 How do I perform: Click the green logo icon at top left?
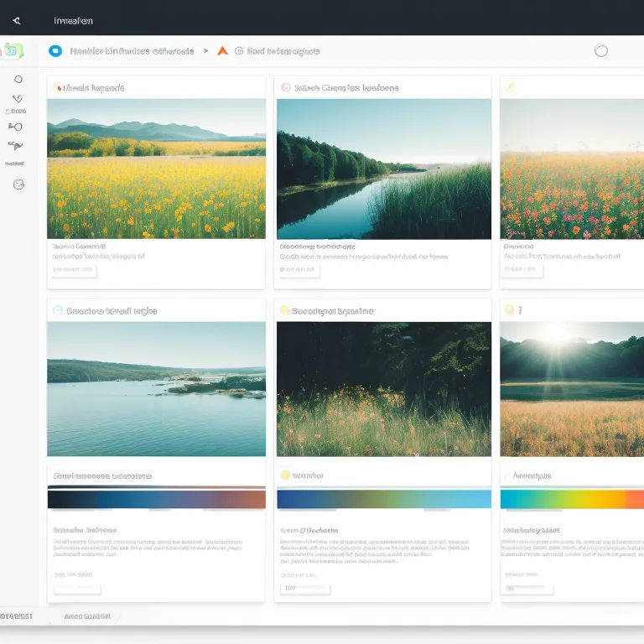(13, 51)
